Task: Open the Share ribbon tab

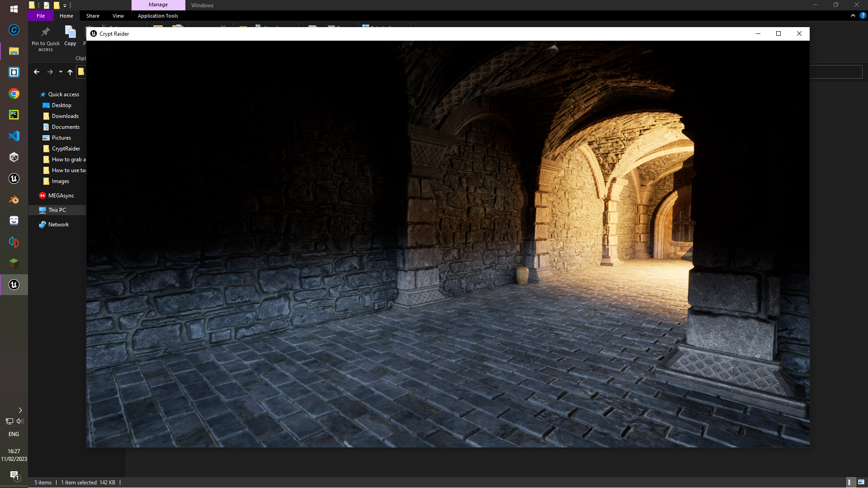Action: (93, 16)
